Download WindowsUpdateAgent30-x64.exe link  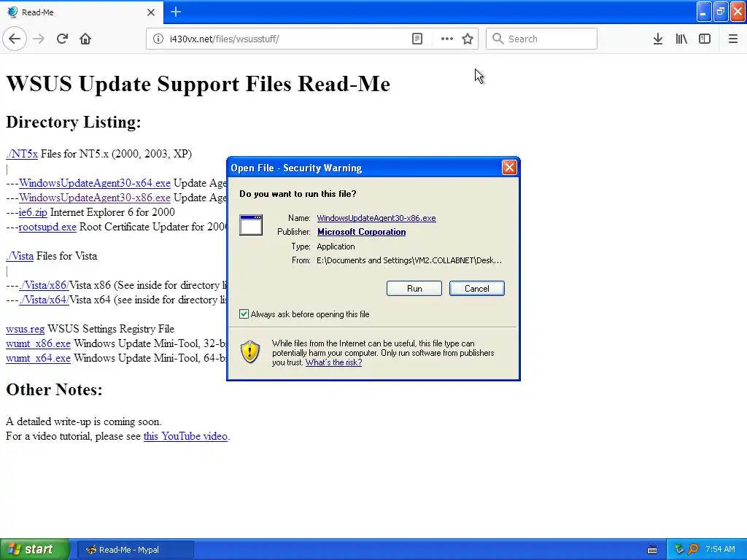pos(95,183)
